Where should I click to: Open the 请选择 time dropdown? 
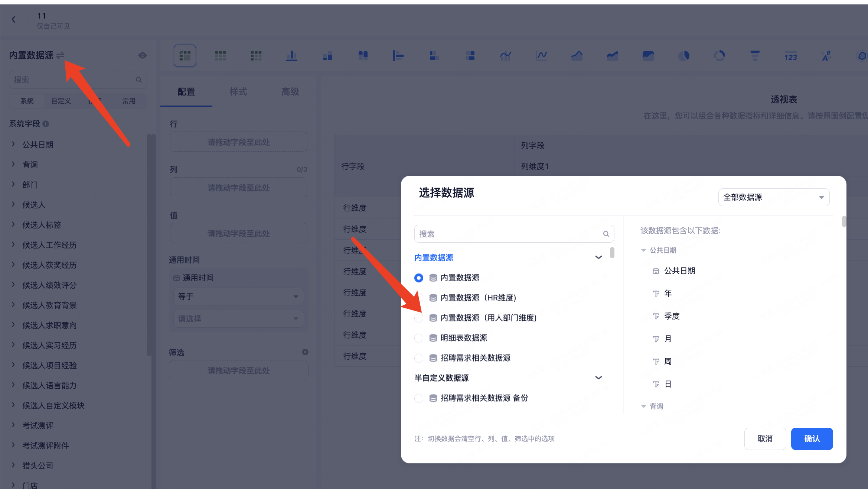[x=238, y=319]
